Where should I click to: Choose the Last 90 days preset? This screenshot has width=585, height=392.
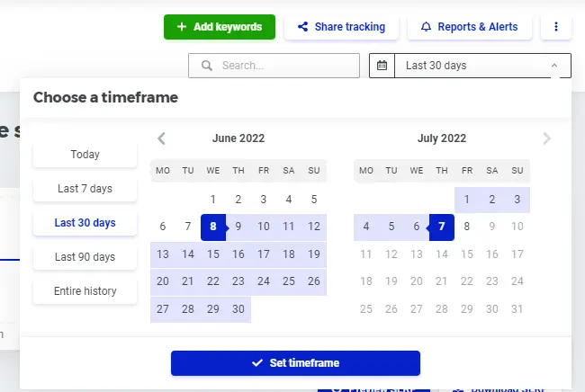(x=85, y=257)
